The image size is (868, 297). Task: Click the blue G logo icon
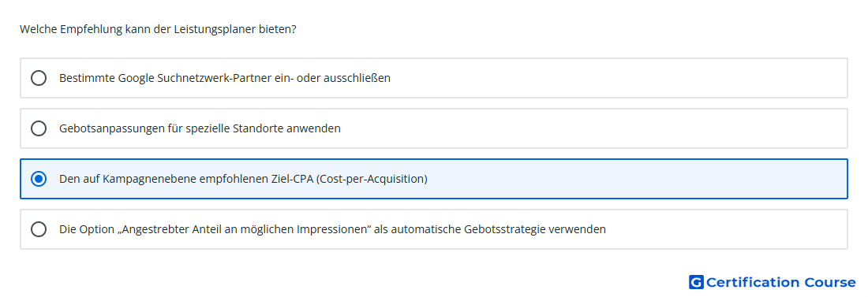click(x=696, y=283)
